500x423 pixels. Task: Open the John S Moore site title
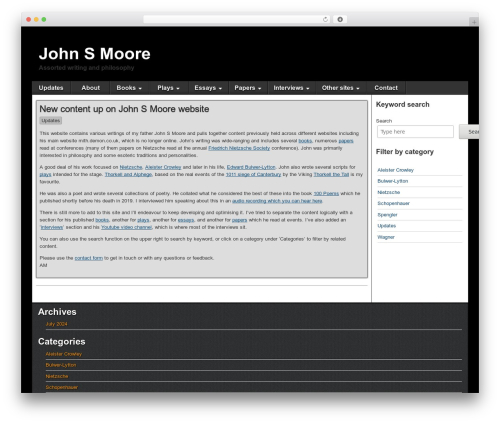click(x=94, y=54)
